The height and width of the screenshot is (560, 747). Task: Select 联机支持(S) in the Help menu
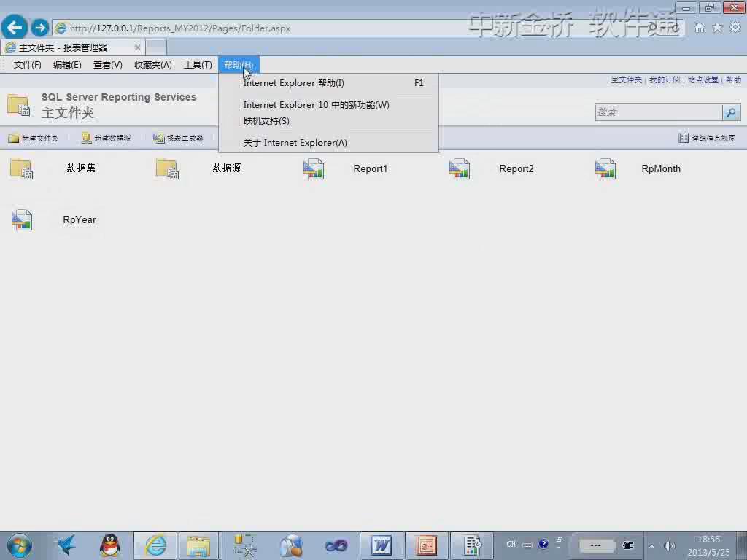tap(328, 121)
